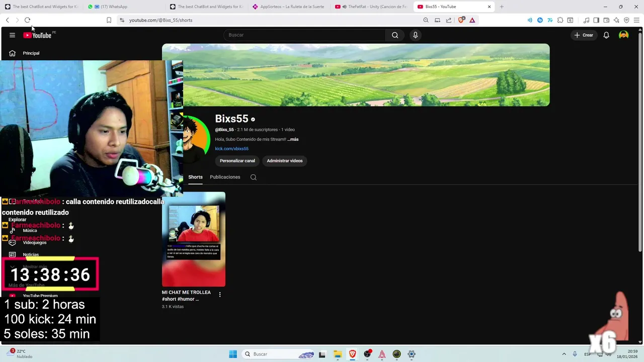This screenshot has height=362, width=644.
Task: Open Task View from the taskbar
Action: click(322, 354)
